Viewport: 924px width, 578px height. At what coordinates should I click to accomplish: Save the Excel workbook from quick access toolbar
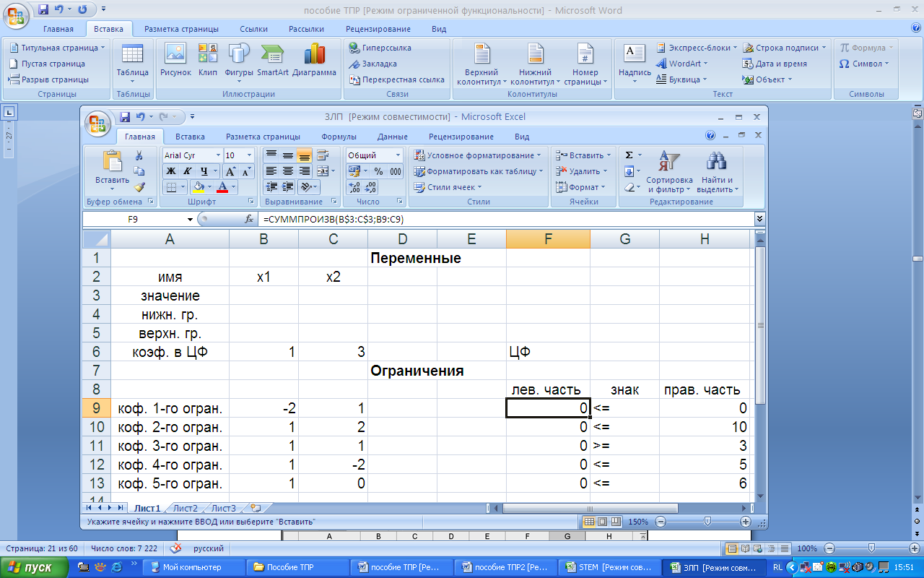tap(125, 116)
